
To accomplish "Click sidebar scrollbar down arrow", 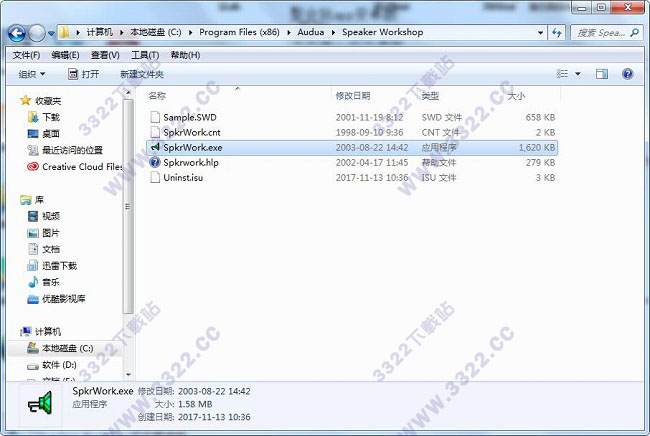I will point(128,374).
